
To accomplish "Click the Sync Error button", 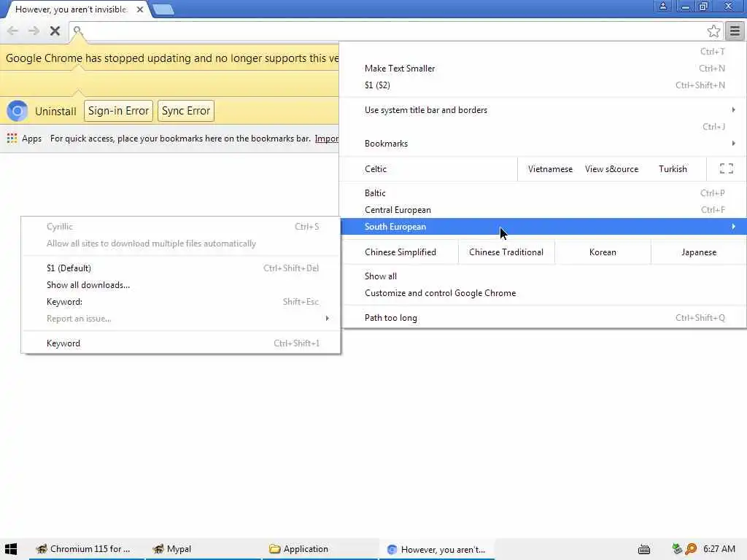I will coord(186,111).
